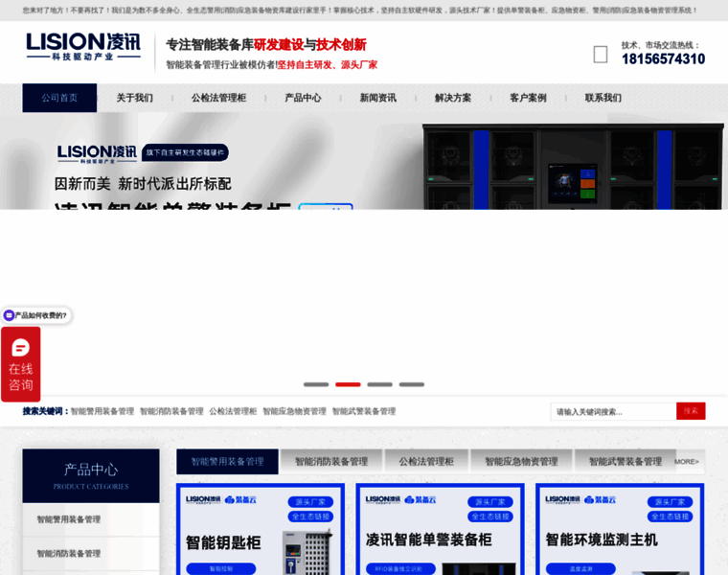Viewport: 728px width, 575px height.
Task: Navigate to 解决方案 in the menu bar
Action: [453, 98]
